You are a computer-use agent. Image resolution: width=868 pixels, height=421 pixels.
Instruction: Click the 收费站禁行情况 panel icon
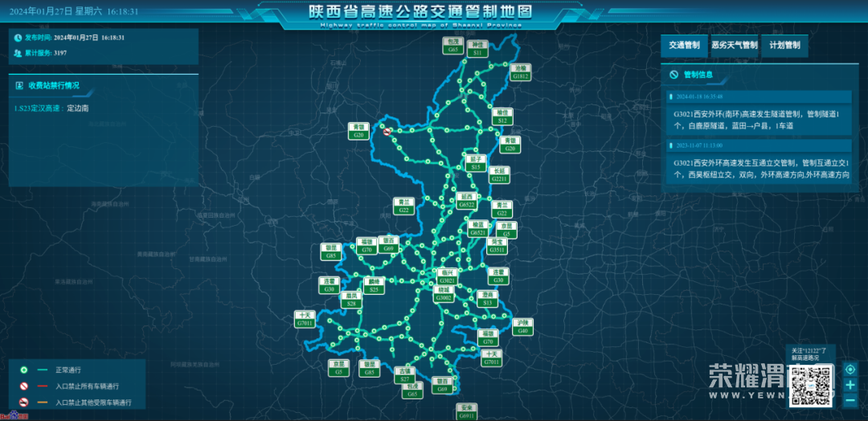tap(20, 85)
